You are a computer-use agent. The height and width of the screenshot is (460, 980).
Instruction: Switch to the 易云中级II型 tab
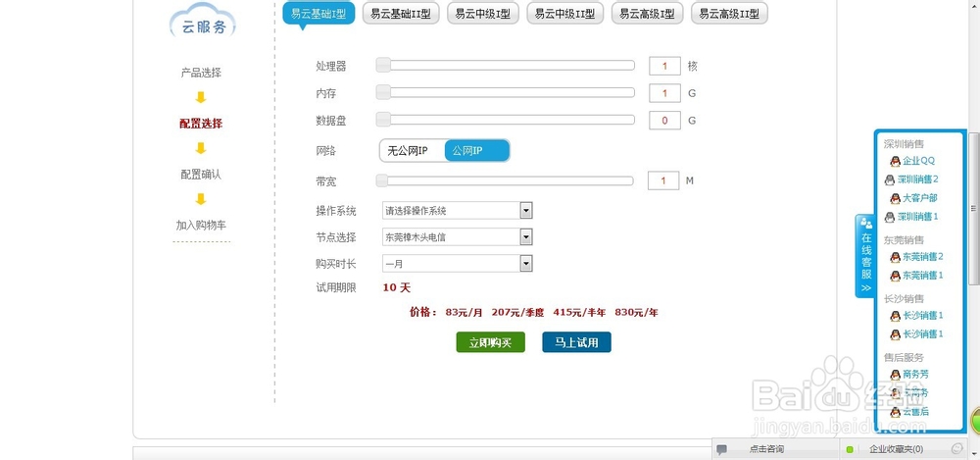click(x=565, y=13)
